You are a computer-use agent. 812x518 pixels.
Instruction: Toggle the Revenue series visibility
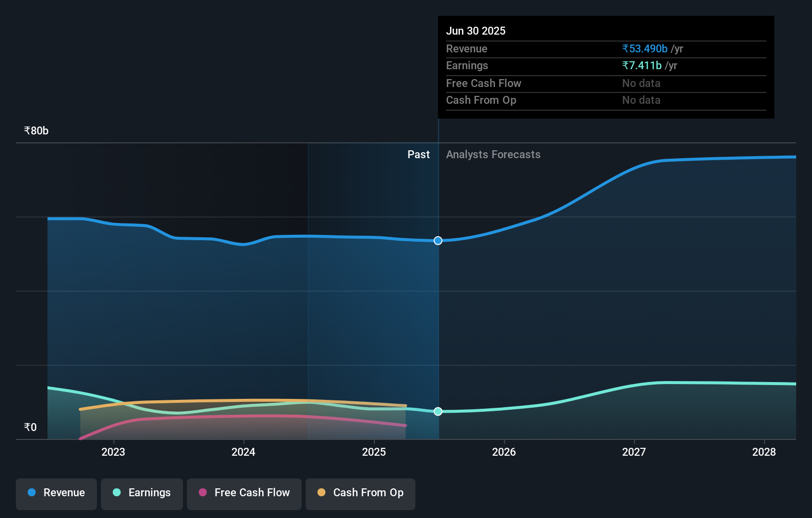pyautogui.click(x=56, y=494)
